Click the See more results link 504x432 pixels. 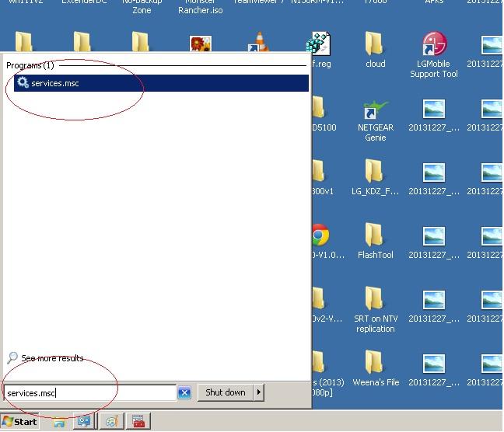52,358
